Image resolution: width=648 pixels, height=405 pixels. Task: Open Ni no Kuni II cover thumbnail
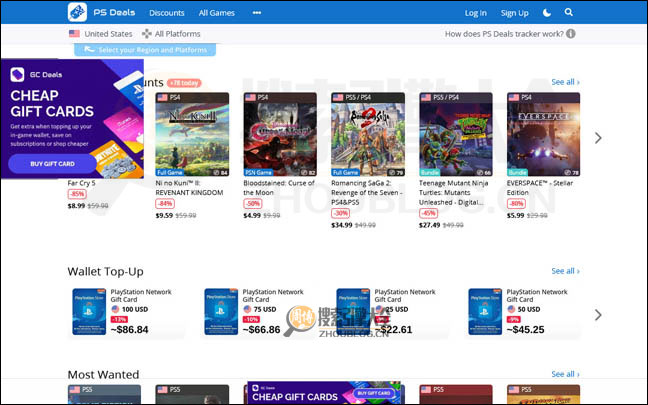click(x=192, y=134)
